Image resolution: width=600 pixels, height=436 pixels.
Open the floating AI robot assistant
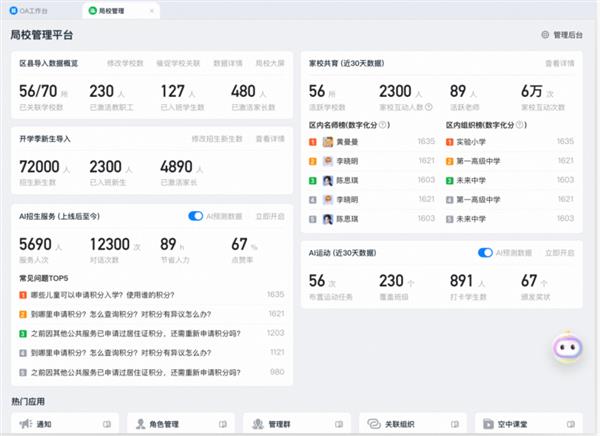(567, 350)
